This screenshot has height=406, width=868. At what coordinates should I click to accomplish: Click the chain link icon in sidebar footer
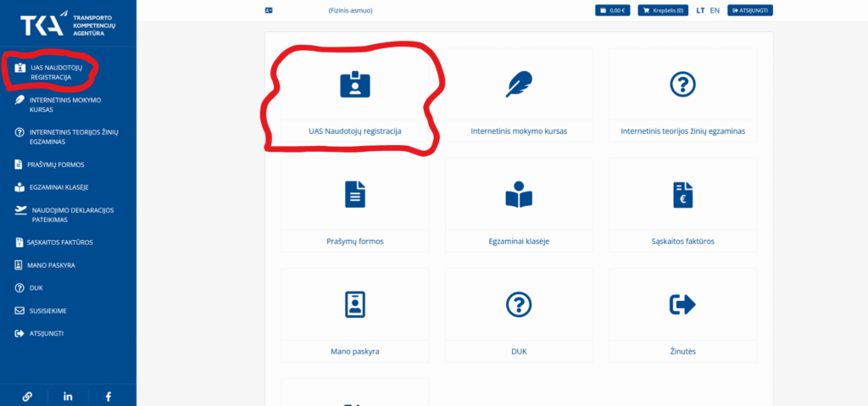coord(27,396)
